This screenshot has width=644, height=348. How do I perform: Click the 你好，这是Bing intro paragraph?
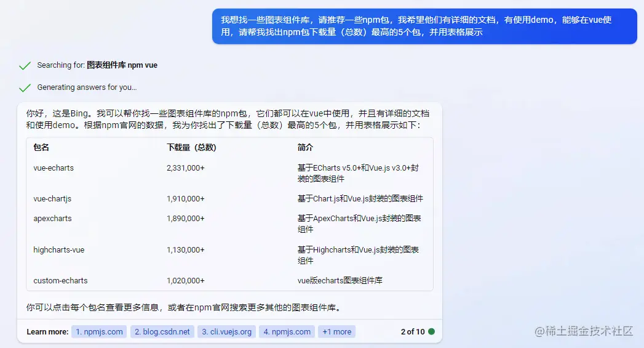click(x=228, y=119)
